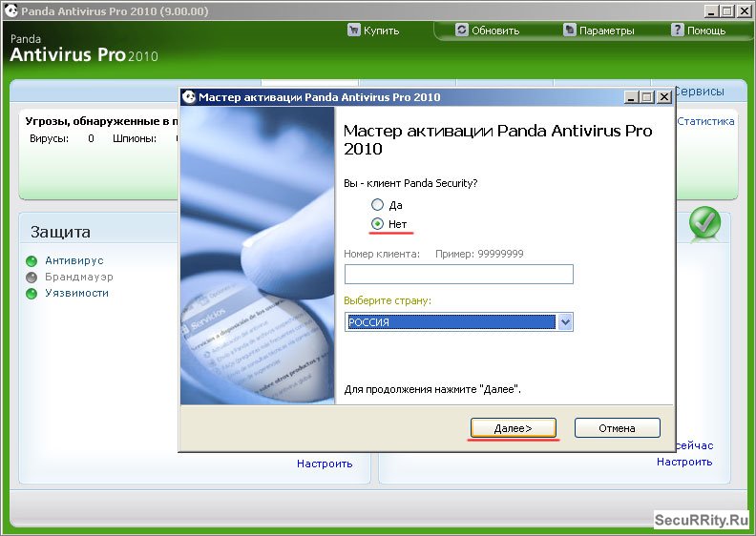
Task: Click the gray status dot beside Брандмауэр
Action: tap(31, 278)
